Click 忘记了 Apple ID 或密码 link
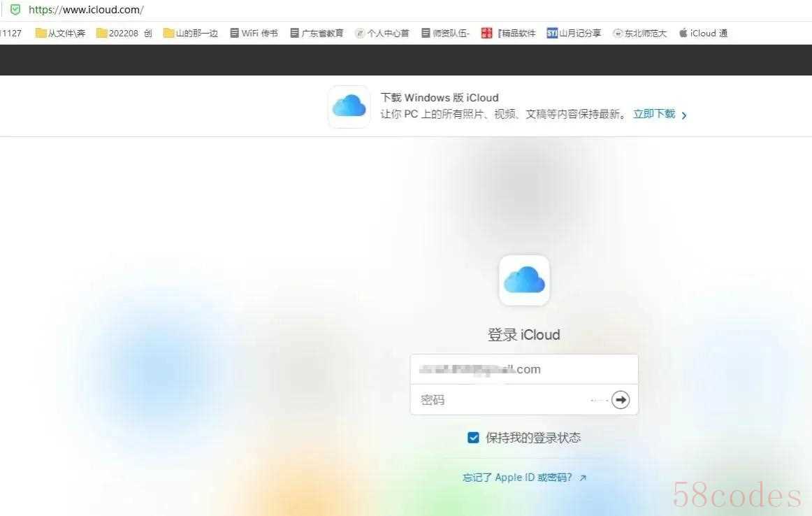812x516 pixels. [524, 477]
